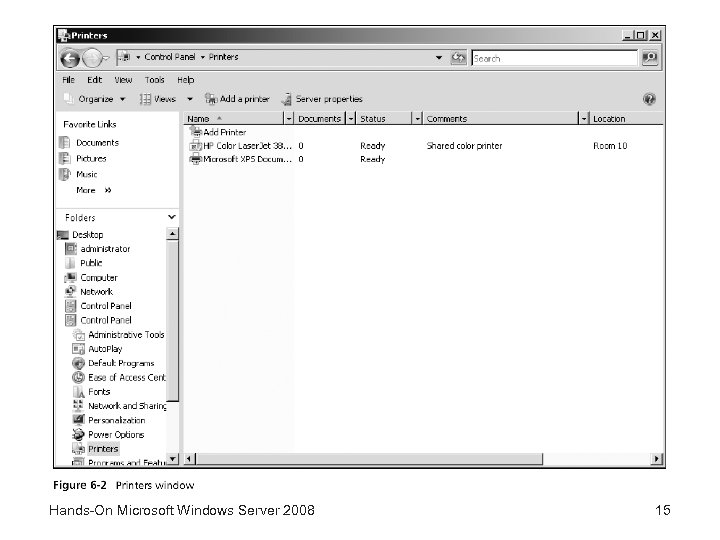Click the Ease of Access Center icon
Screen dimensions: 720x540
click(x=79, y=377)
